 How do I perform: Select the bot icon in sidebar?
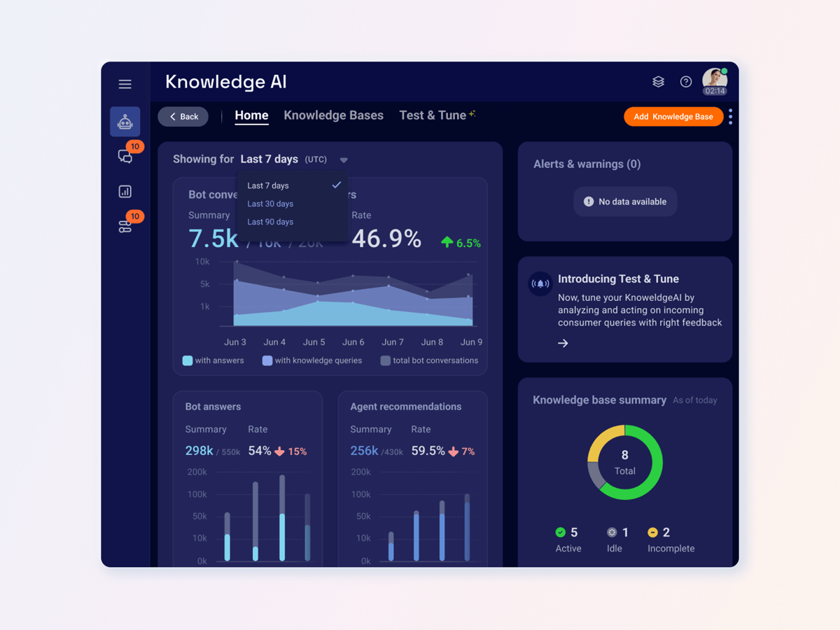pyautogui.click(x=125, y=122)
